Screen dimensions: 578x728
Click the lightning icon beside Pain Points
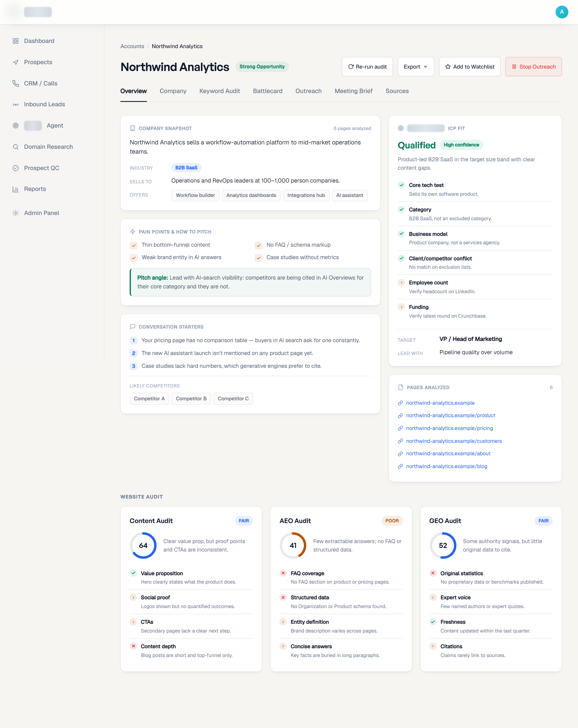pos(132,232)
